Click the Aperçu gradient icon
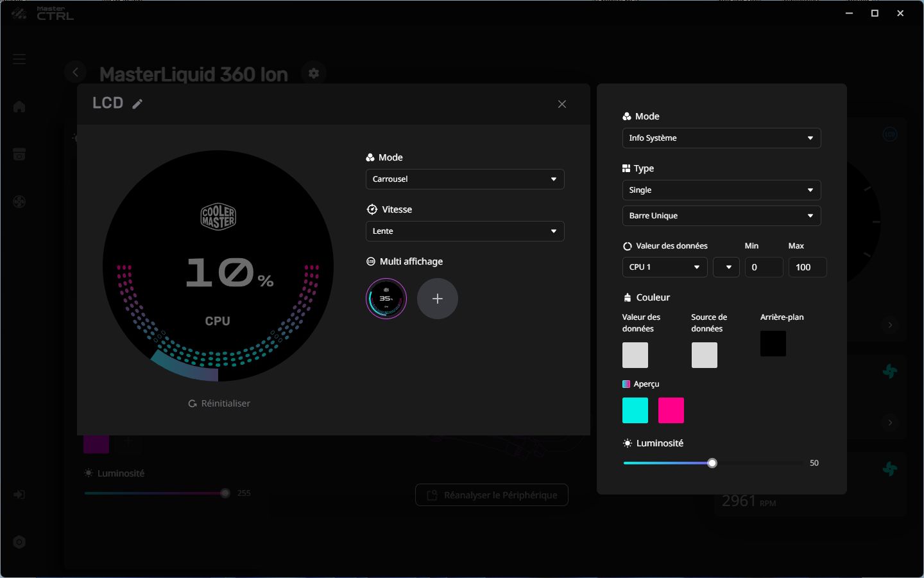Image resolution: width=924 pixels, height=578 pixels. click(626, 384)
